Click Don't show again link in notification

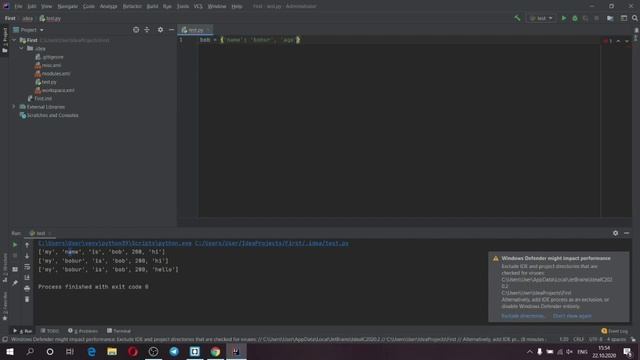coord(572,316)
